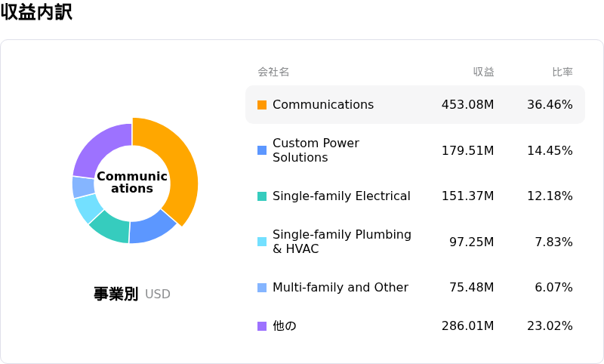
Task: Select the Single-family Electrical label
Action: pos(341,196)
